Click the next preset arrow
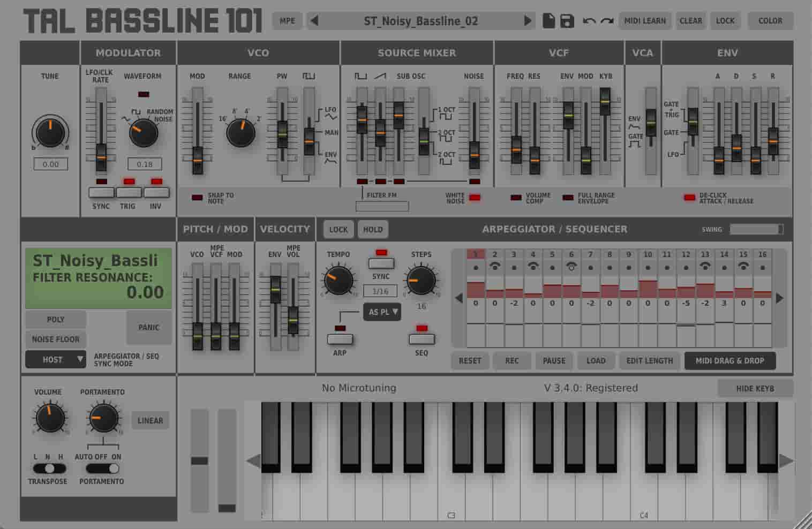This screenshot has width=812, height=529. tap(528, 21)
